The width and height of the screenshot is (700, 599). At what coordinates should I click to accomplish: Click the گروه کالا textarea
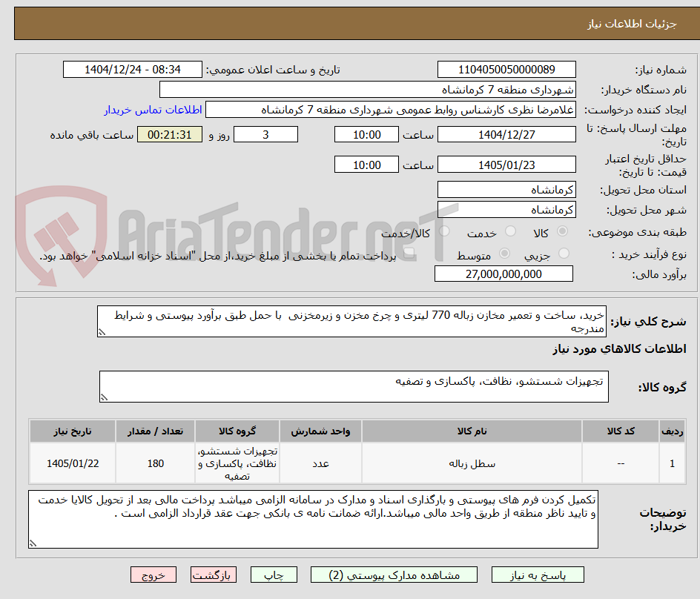click(354, 386)
